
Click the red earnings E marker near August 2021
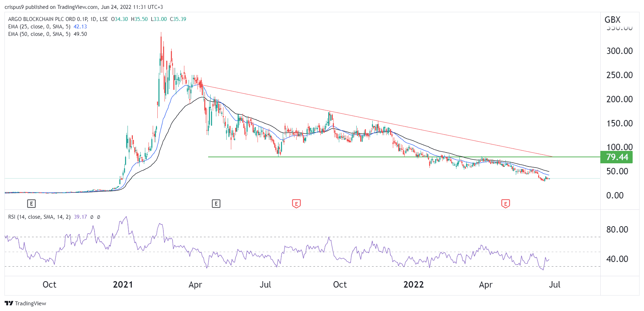pos(296,204)
